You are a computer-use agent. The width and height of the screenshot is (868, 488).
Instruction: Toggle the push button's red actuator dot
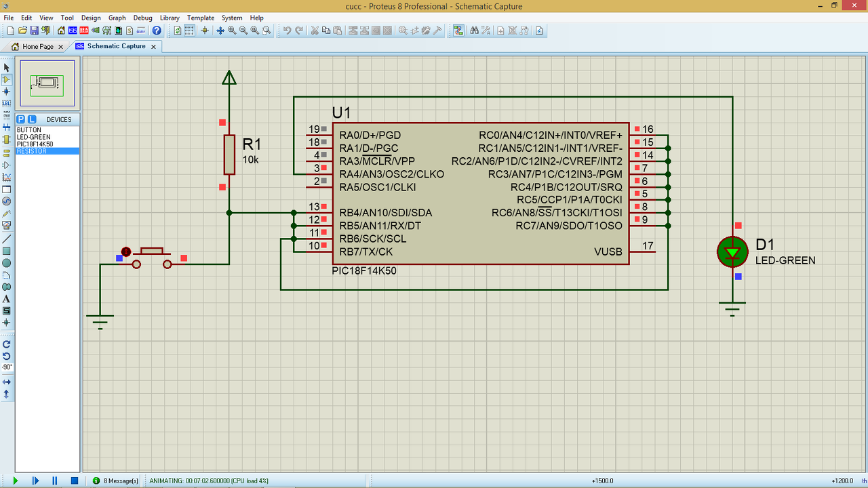click(x=125, y=251)
